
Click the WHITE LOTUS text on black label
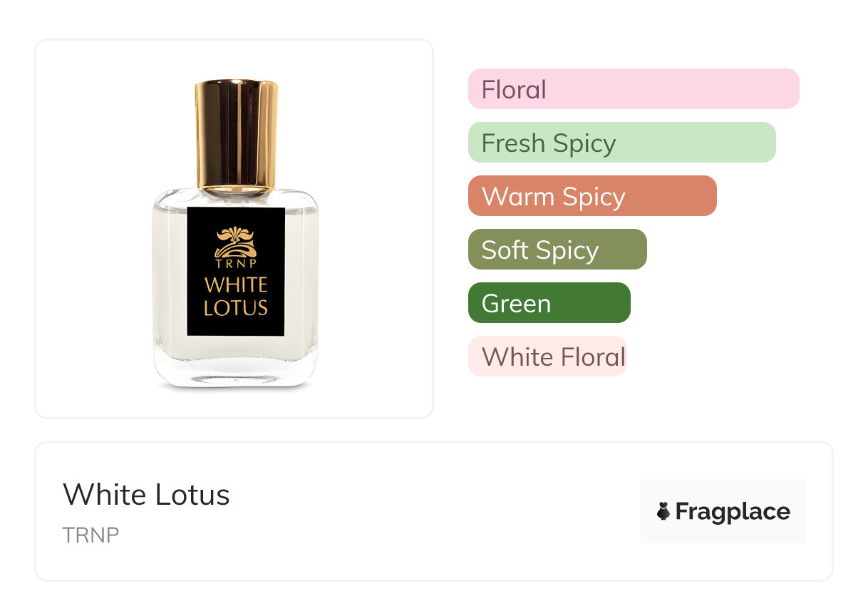point(236,297)
